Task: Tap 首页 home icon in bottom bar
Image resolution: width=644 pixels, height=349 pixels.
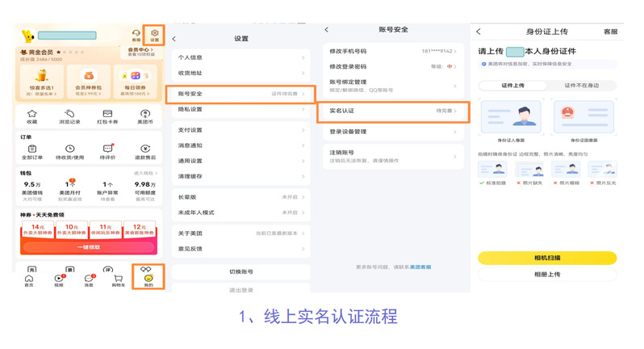Action: 30,277
